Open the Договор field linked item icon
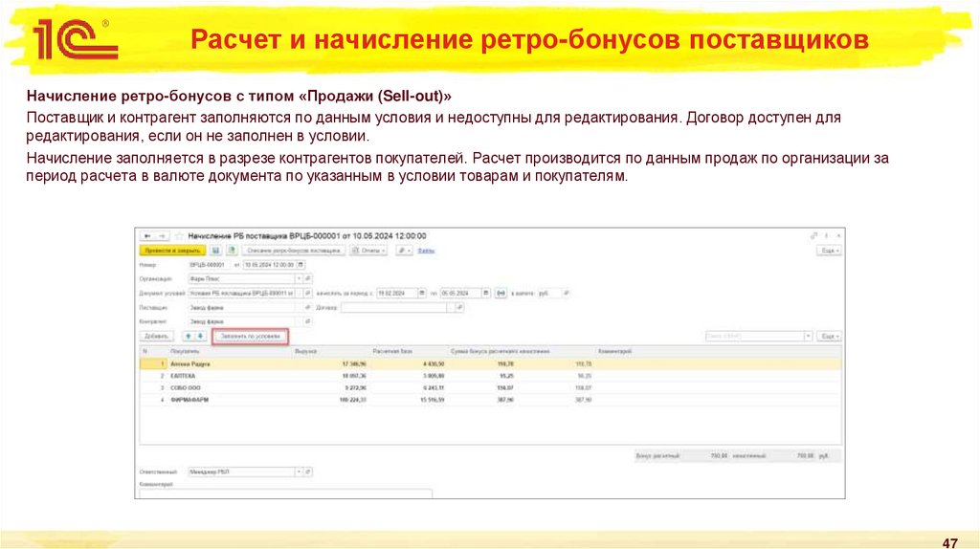 pos(460,307)
